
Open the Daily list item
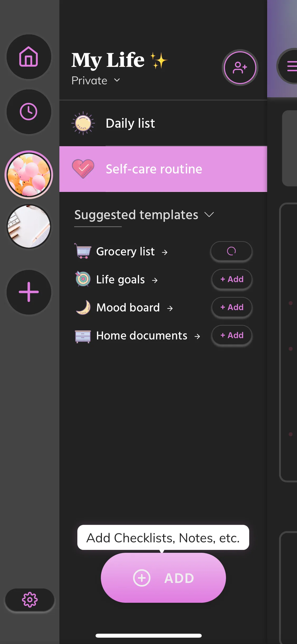[x=130, y=123]
